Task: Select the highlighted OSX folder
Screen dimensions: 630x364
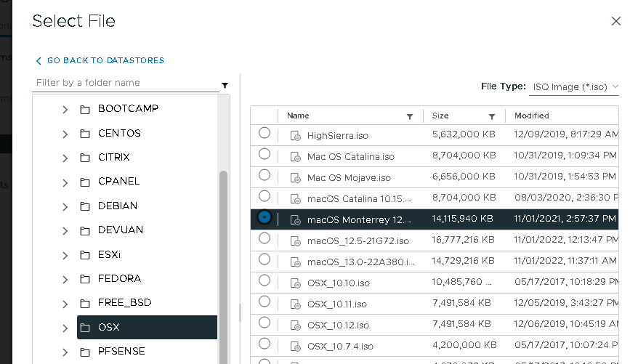Action: pos(147,327)
